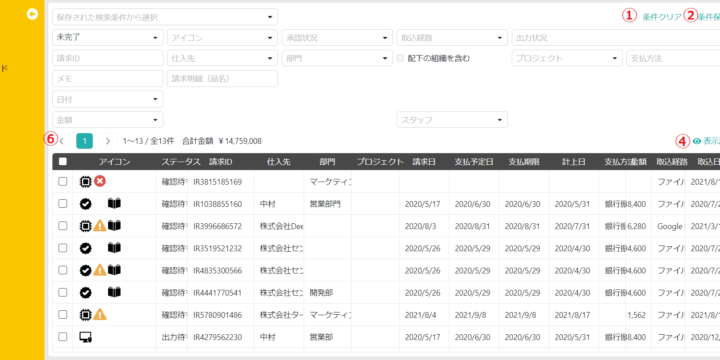Viewport: 720px width, 360px height.
Task: Click monitor icon in row IR4279562230
Action: [x=86, y=337]
